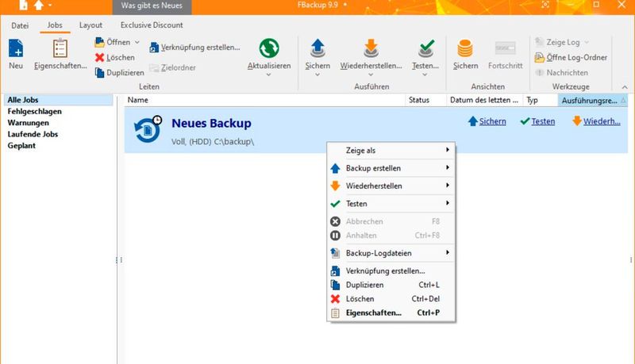Viewport: 635px width, 364px height.
Task: Click the focus mode icon in title bar
Action: click(x=545, y=5)
